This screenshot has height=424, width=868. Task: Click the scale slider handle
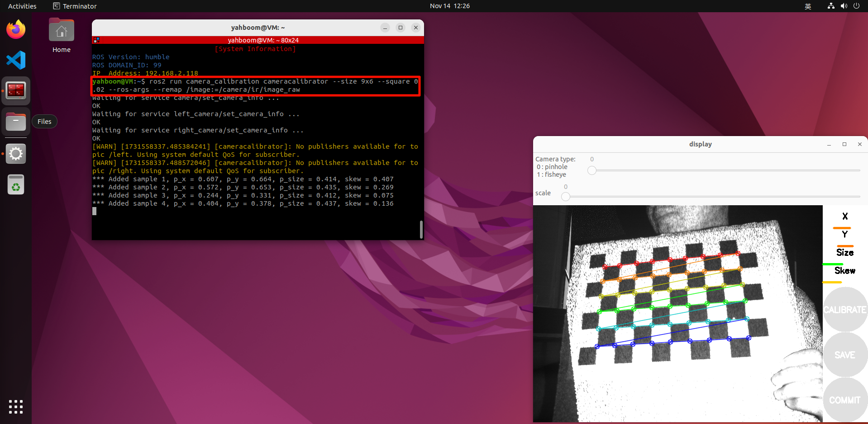click(x=566, y=197)
